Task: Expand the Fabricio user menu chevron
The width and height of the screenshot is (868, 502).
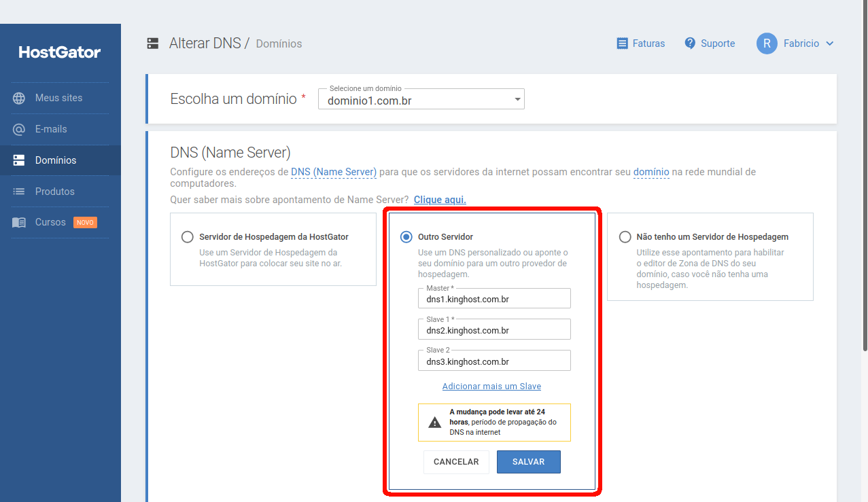Action: pyautogui.click(x=829, y=43)
